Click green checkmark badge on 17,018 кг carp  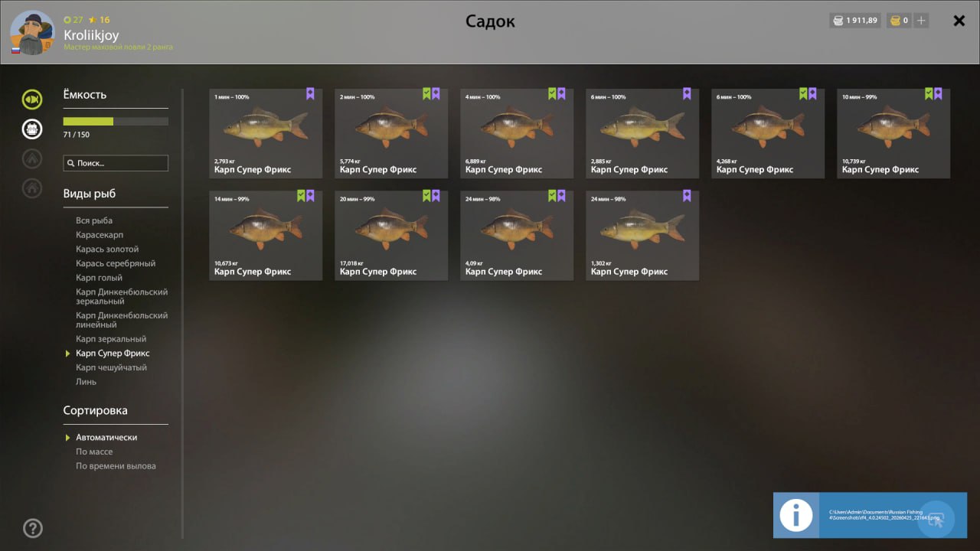426,196
